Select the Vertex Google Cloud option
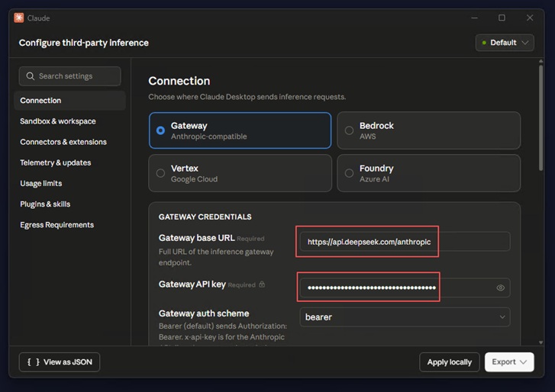The image size is (555, 392). [240, 173]
